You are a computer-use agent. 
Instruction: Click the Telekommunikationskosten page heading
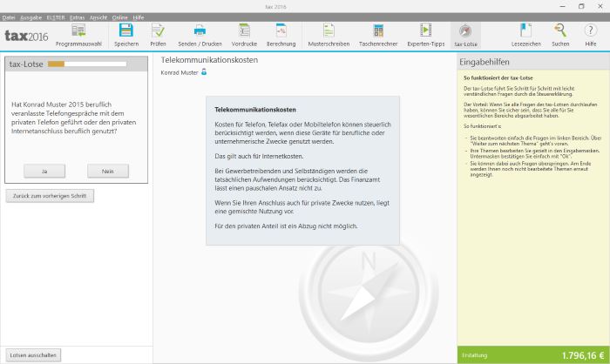pos(209,60)
